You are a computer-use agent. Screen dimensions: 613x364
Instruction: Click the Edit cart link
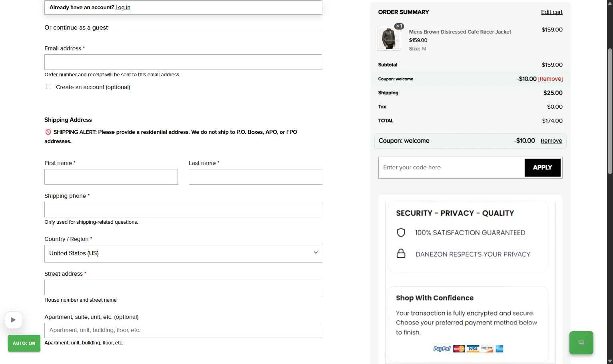[x=551, y=12]
